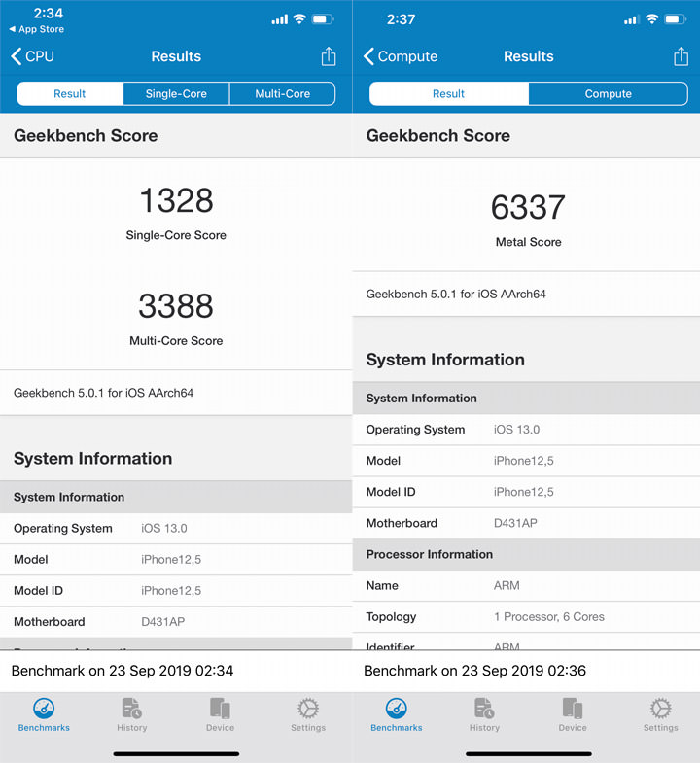Tap Processor Information section header
Image resolution: width=700 pixels, height=763 pixels.
(526, 555)
